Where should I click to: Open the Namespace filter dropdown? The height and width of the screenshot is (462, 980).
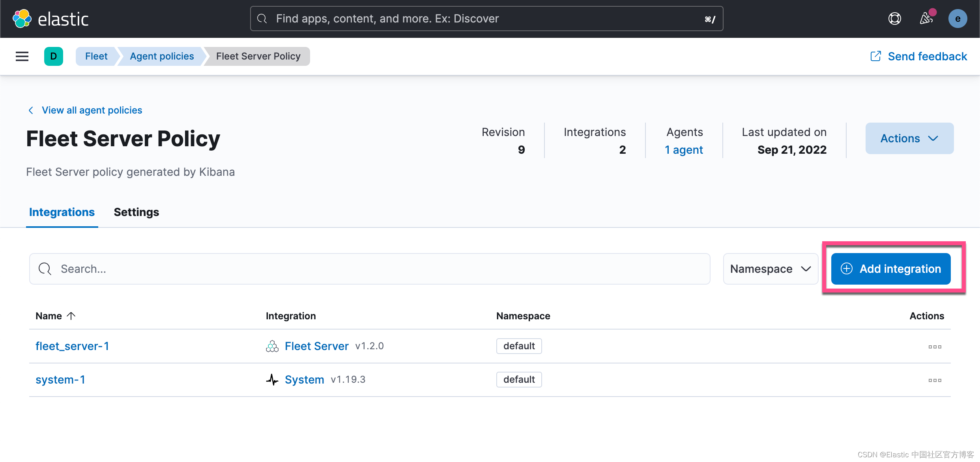(x=770, y=268)
